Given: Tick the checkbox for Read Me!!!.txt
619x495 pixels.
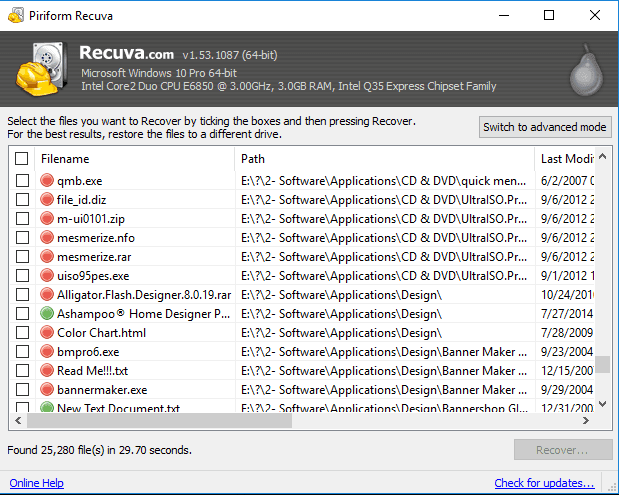Looking at the screenshot, I should click(22, 371).
